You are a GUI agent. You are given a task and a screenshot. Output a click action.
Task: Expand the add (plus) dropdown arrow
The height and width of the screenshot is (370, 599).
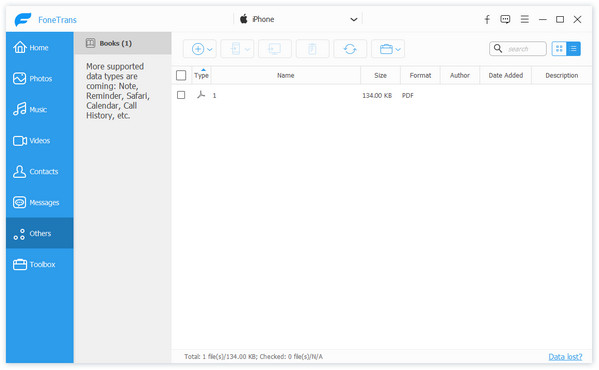210,49
